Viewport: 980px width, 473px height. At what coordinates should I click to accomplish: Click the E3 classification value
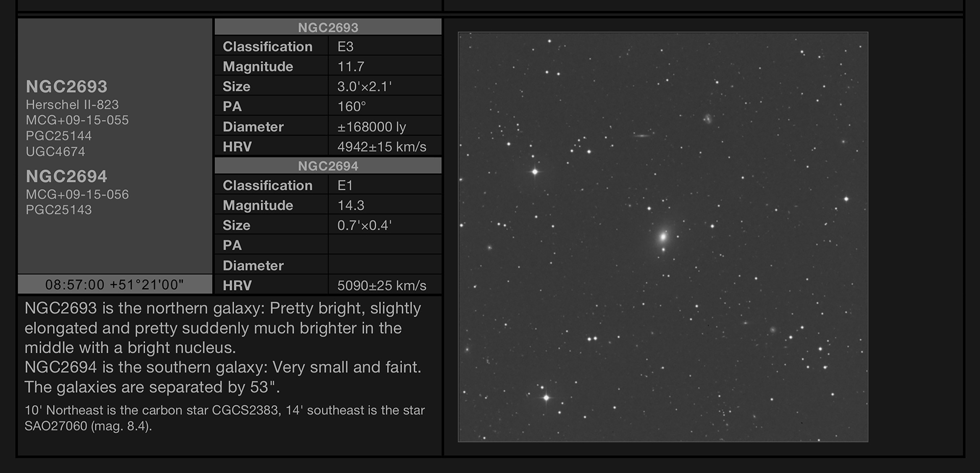pos(345,47)
